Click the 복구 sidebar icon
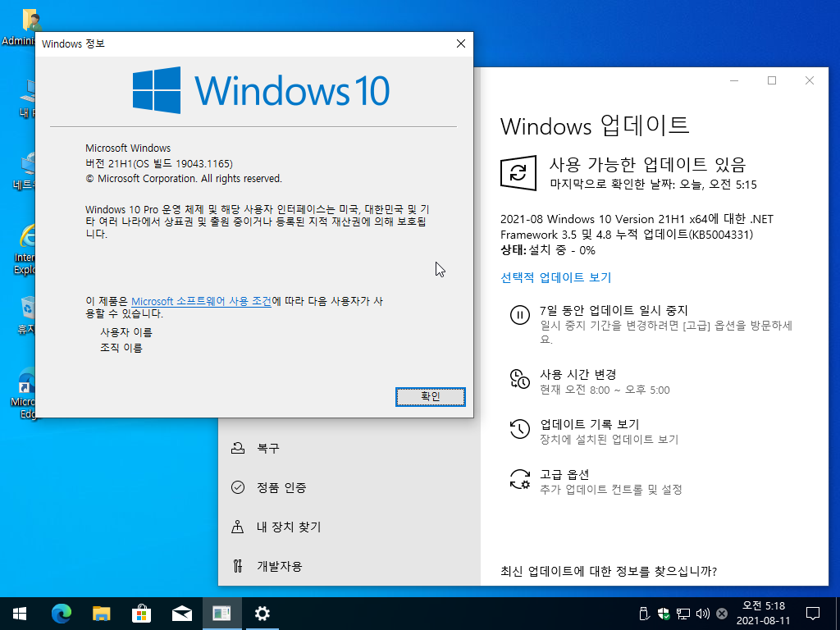 (x=237, y=448)
